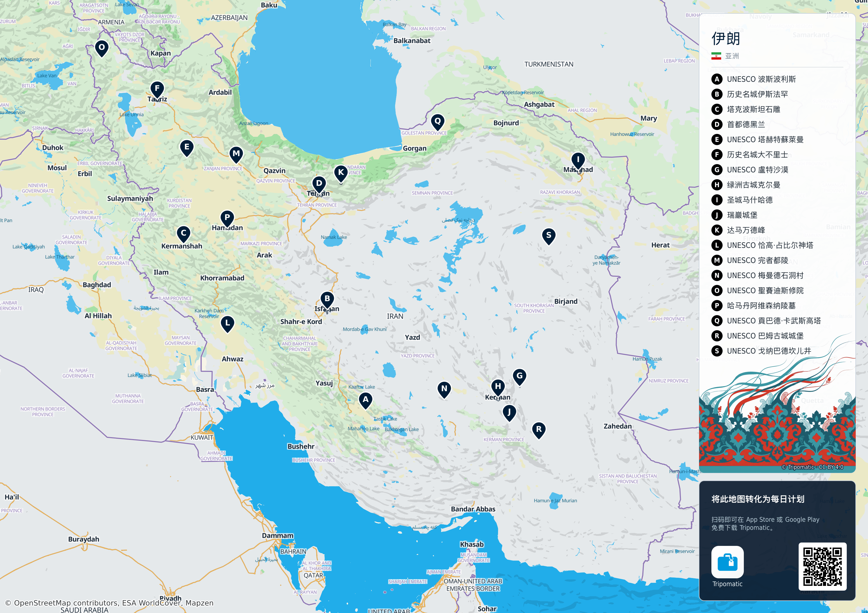Click legend entry L UNESCO 恰高·占比尔神塔

click(763, 245)
